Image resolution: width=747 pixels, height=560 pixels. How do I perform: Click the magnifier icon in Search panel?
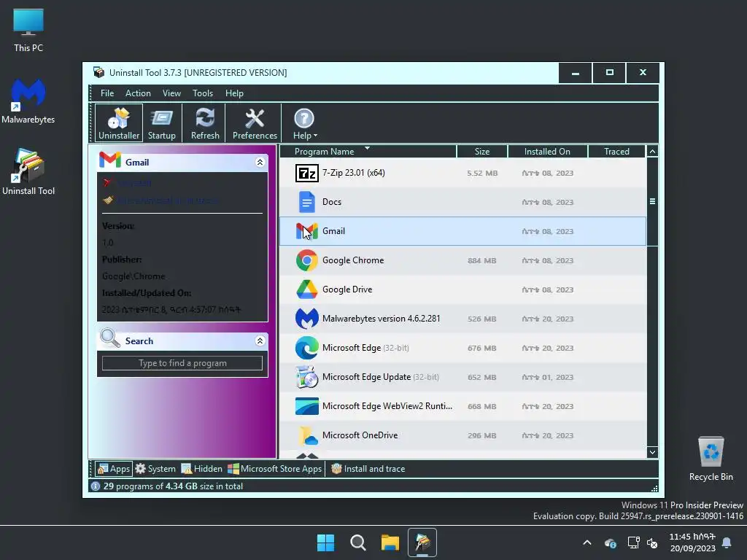pos(110,338)
